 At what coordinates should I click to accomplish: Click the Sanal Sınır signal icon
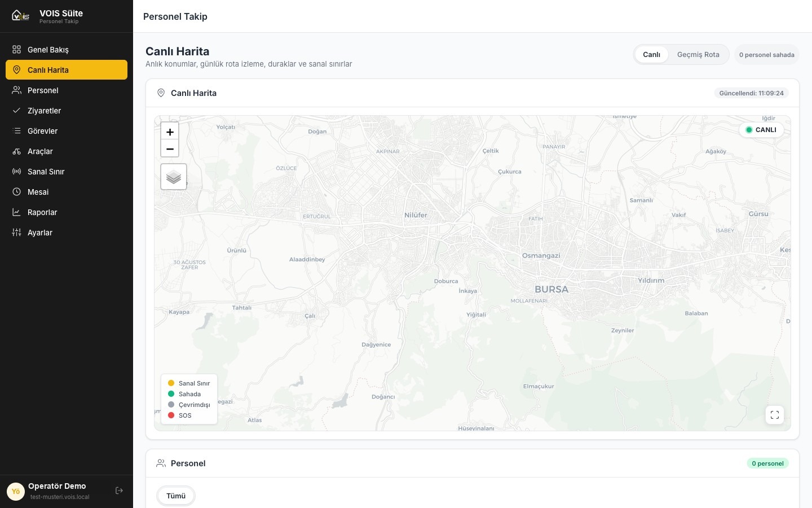pyautogui.click(x=17, y=172)
